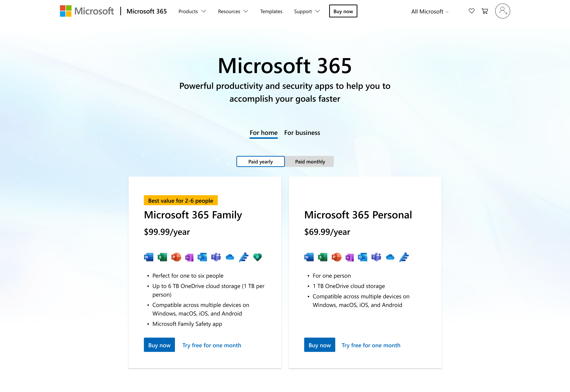
Task: Select the Excel icon under Microsoft 365 Personal
Action: (x=323, y=257)
